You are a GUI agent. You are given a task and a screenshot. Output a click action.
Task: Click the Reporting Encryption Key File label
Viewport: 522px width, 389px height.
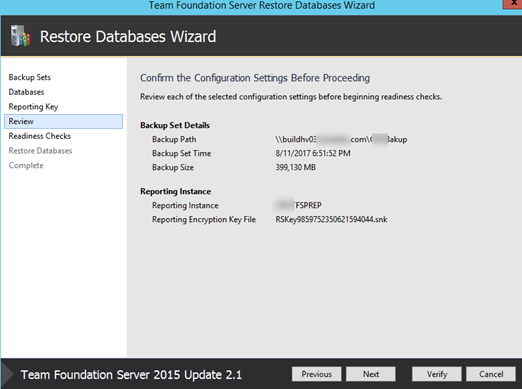(x=204, y=219)
